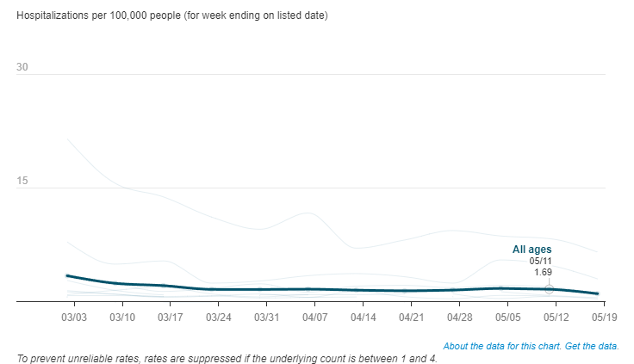Select the 03/03 x-axis date label
The height and width of the screenshot is (364, 634).
[74, 318]
